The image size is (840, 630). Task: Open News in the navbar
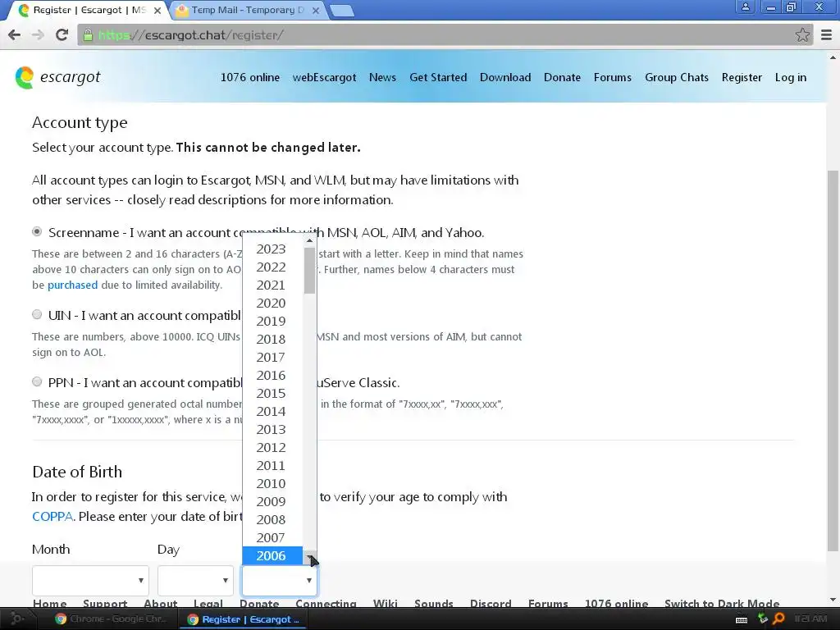pos(382,78)
